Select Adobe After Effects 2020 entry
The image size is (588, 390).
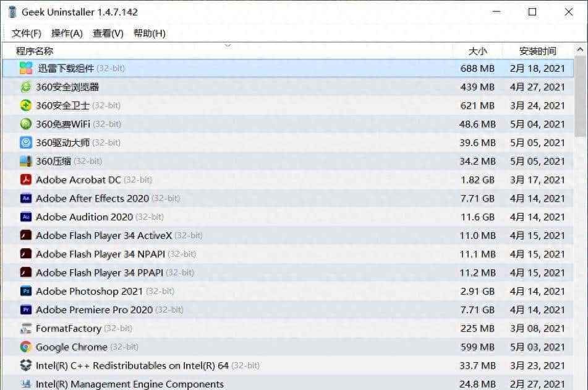pos(93,198)
